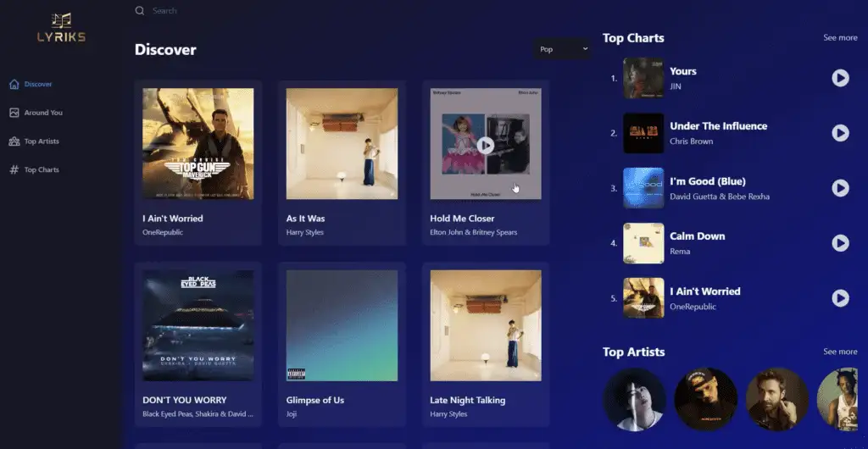Viewport: 868px width, 449px height.
Task: Play I'm Good (Blue) track
Action: (x=840, y=188)
